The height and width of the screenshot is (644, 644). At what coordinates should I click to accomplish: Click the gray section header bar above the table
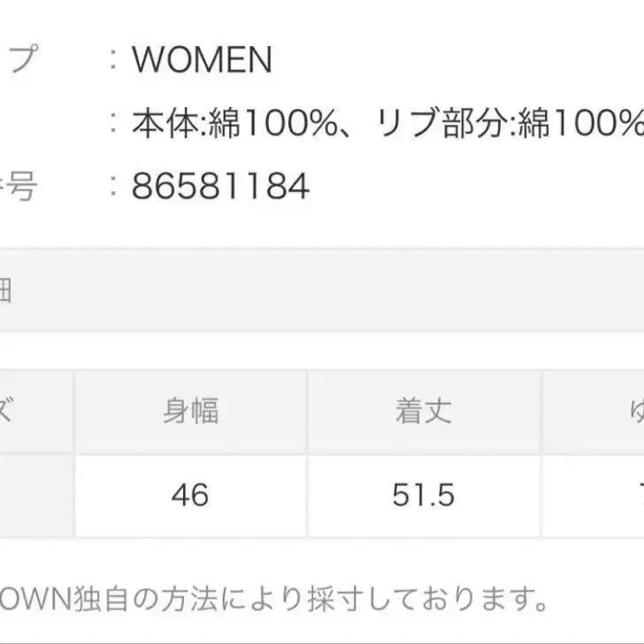click(x=322, y=291)
